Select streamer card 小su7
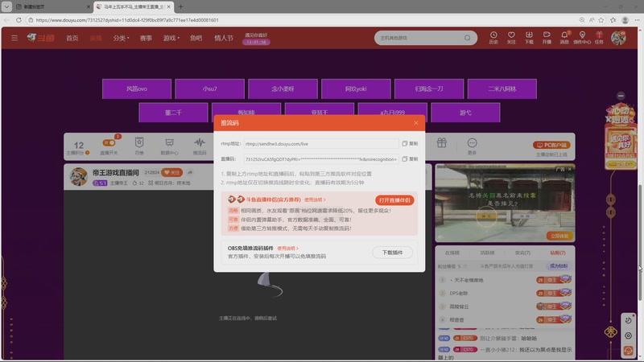The width and height of the screenshot is (644, 362). (209, 88)
